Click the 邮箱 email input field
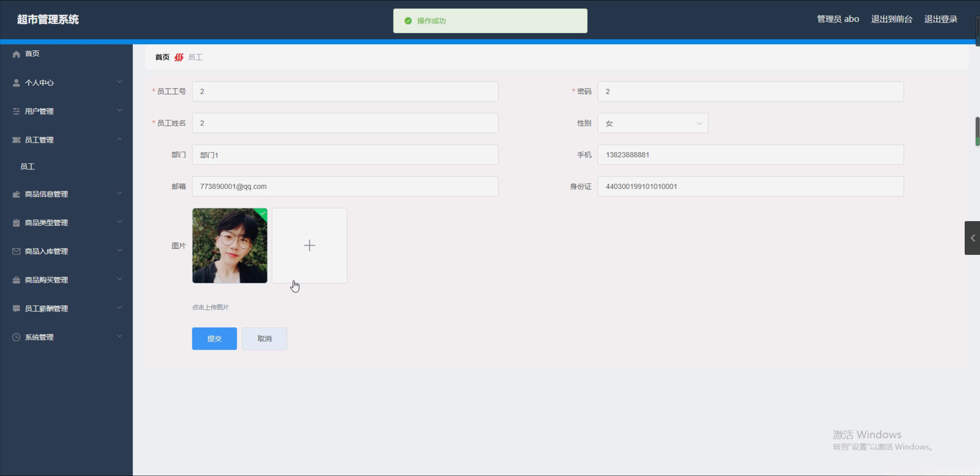Image resolution: width=980 pixels, height=476 pixels. 345,187
